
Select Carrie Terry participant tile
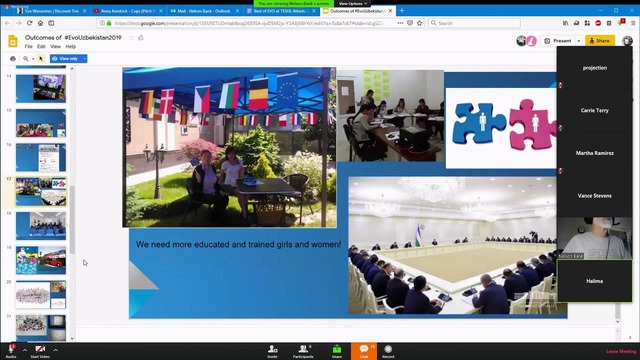(594, 110)
